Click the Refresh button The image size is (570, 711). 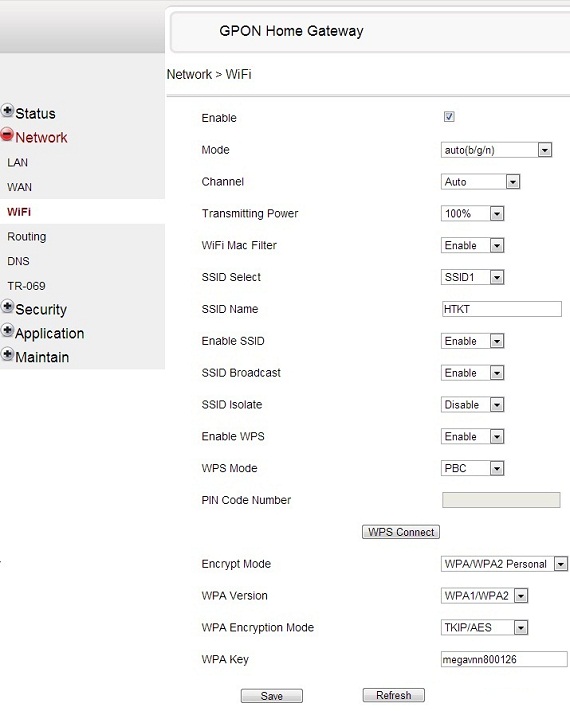coord(394,695)
